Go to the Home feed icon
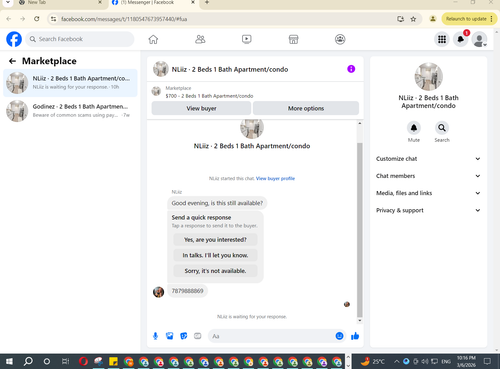500x369 pixels. [x=153, y=39]
